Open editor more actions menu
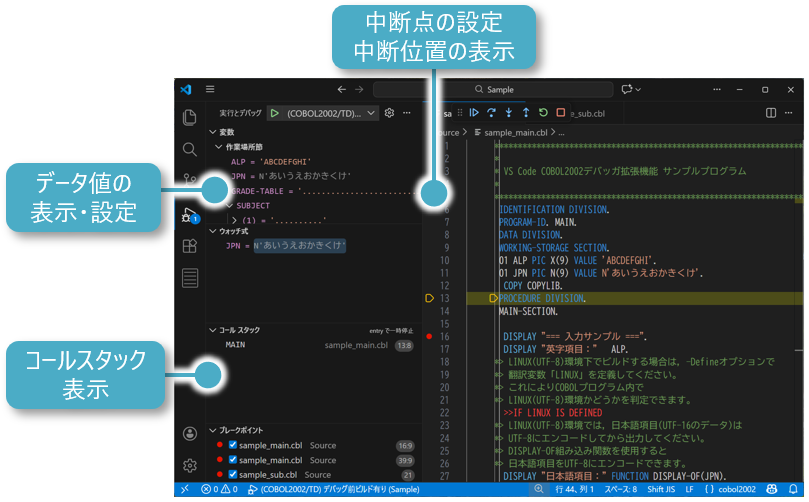This screenshot has width=809, height=502. pyautogui.click(x=788, y=113)
